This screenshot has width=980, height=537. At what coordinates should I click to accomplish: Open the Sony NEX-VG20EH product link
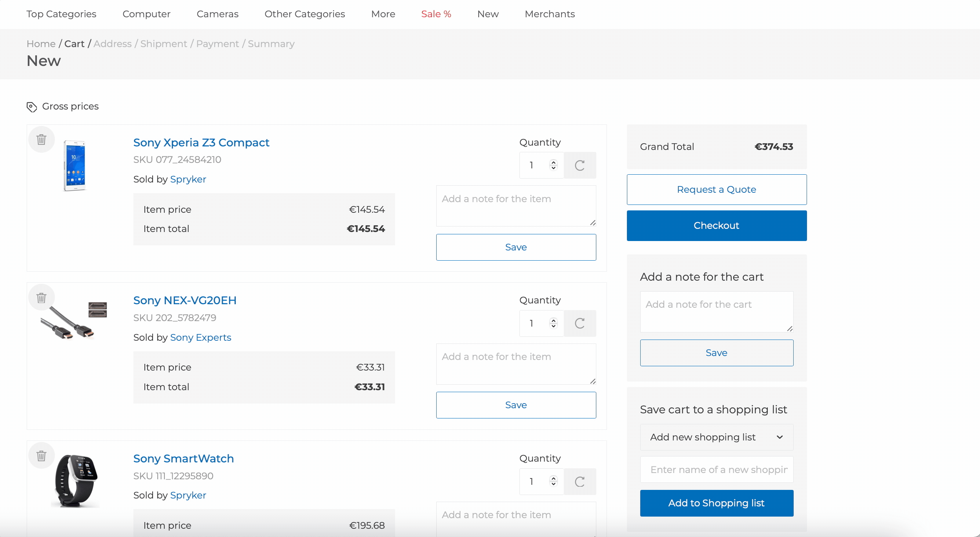point(185,301)
